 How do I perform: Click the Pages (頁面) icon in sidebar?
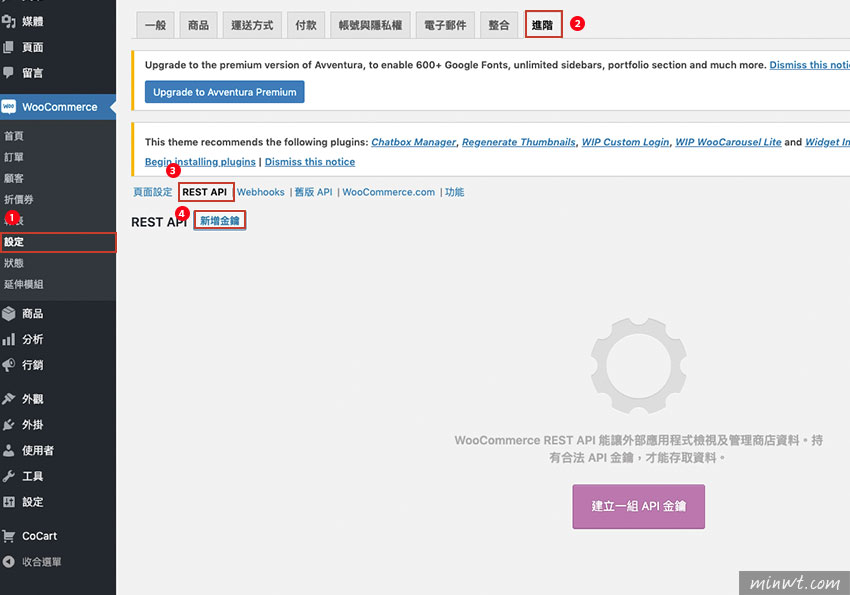9,47
